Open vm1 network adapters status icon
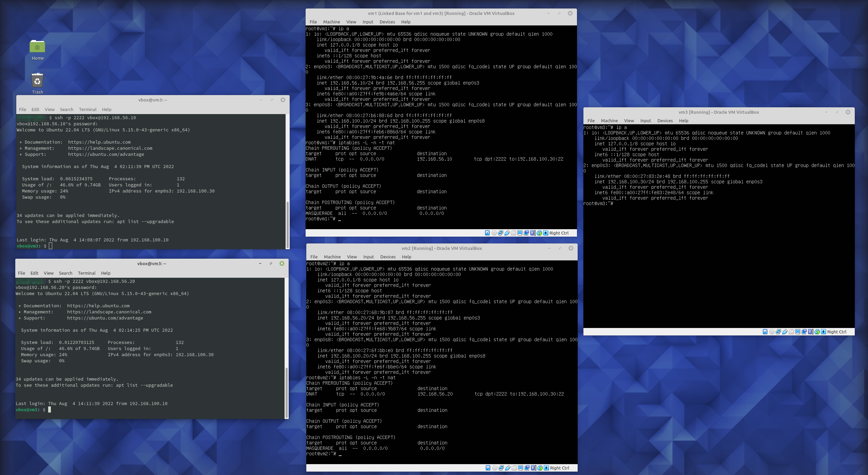The image size is (868, 475). click(x=500, y=233)
